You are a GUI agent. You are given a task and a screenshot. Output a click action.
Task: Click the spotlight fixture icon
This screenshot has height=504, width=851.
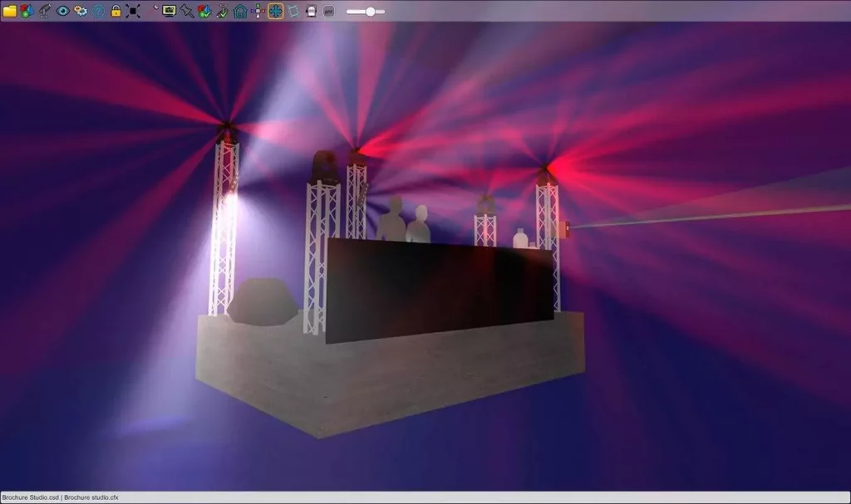pyautogui.click(x=45, y=11)
